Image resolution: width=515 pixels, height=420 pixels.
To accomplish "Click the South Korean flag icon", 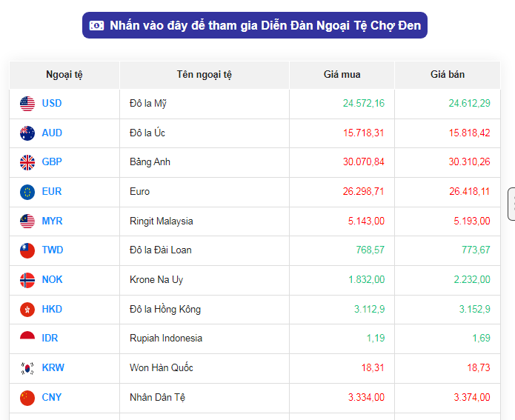I will tap(27, 368).
